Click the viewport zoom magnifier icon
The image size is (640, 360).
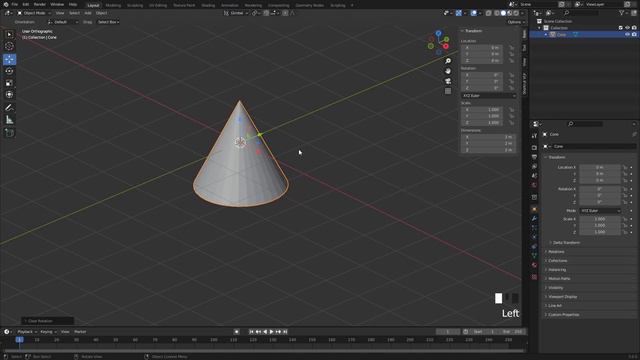[x=448, y=61]
